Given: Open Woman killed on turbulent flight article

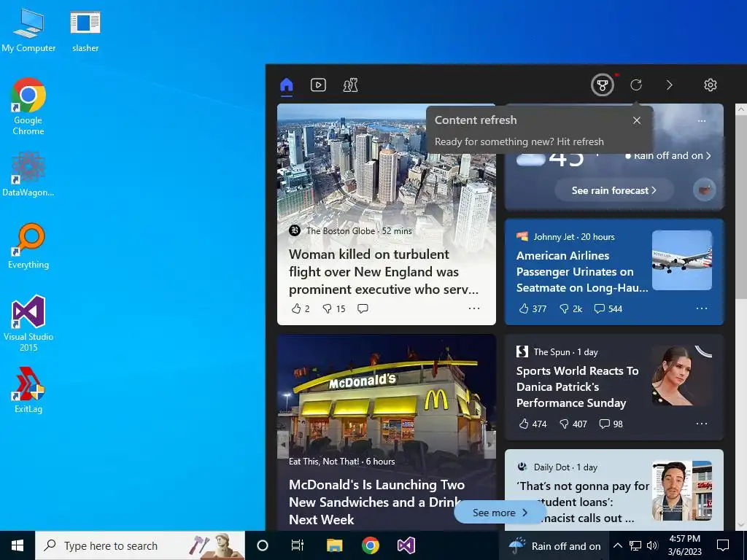Looking at the screenshot, I should click(384, 272).
